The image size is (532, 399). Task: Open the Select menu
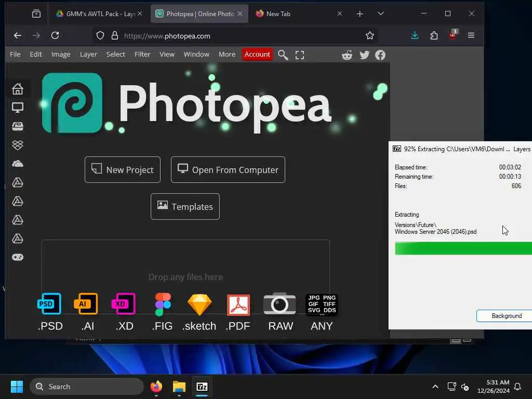[115, 54]
